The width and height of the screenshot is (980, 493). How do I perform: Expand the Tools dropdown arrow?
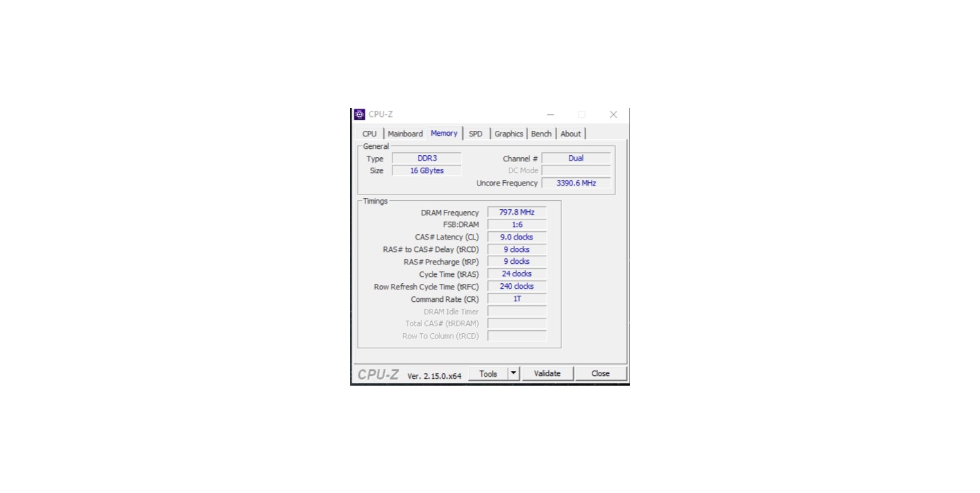click(514, 373)
